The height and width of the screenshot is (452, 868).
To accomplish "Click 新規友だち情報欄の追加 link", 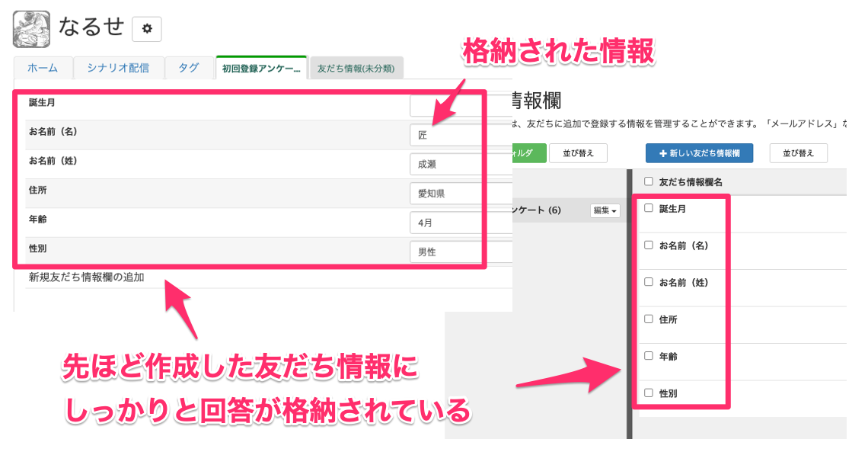I will (x=86, y=277).
